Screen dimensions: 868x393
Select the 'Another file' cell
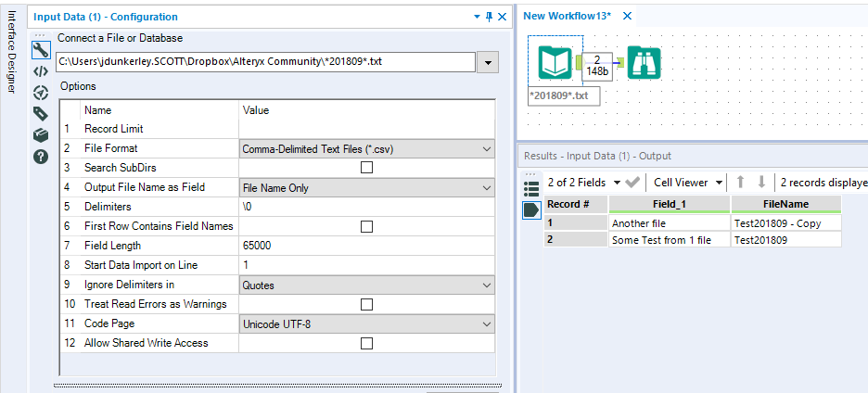tap(670, 223)
